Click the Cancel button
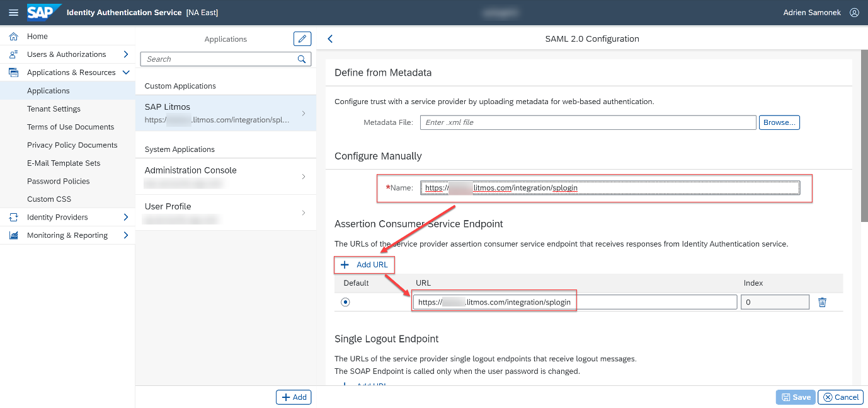 click(x=841, y=397)
